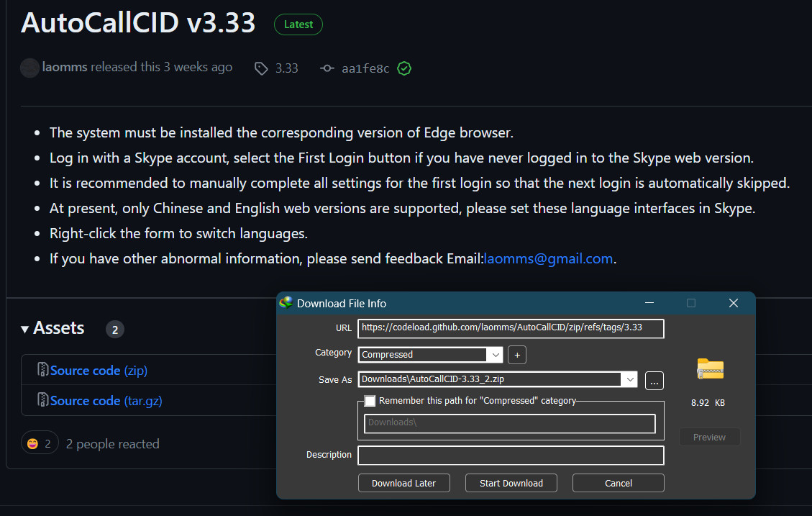Image resolution: width=812 pixels, height=516 pixels.
Task: Click the AutoCallCID v3.33 release title
Action: pos(138,23)
